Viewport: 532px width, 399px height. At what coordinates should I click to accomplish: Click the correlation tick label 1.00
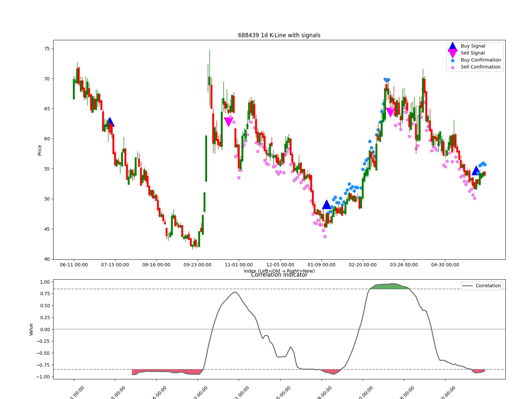pos(45,282)
